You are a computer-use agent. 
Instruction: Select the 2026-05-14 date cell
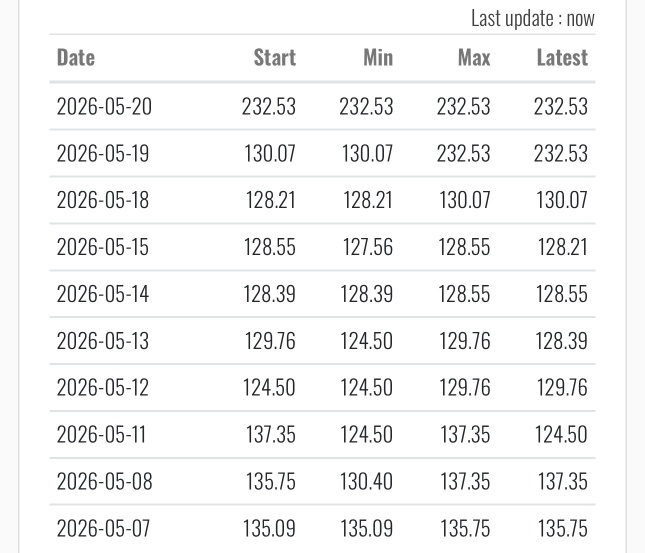tap(102, 294)
